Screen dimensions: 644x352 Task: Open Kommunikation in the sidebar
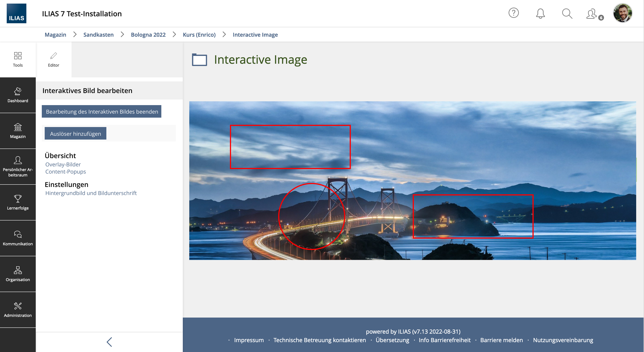click(x=18, y=238)
